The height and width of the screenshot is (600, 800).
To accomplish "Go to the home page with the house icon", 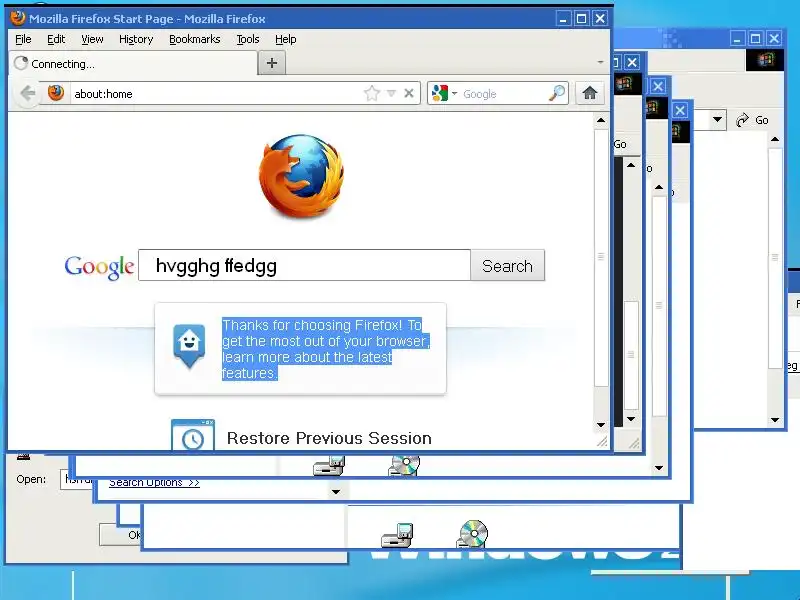I will point(590,93).
